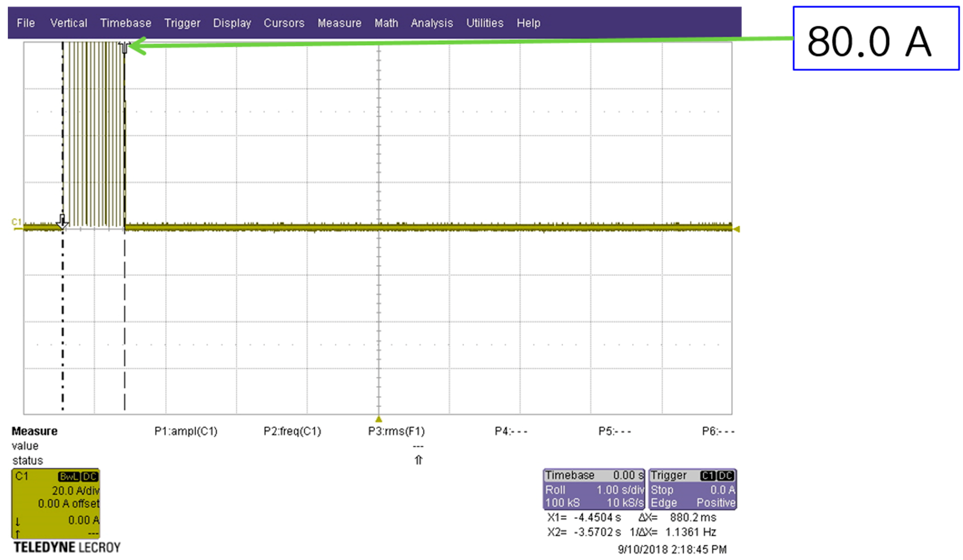Open the Trigger menu
Screen dimensions: 963x560
(182, 23)
